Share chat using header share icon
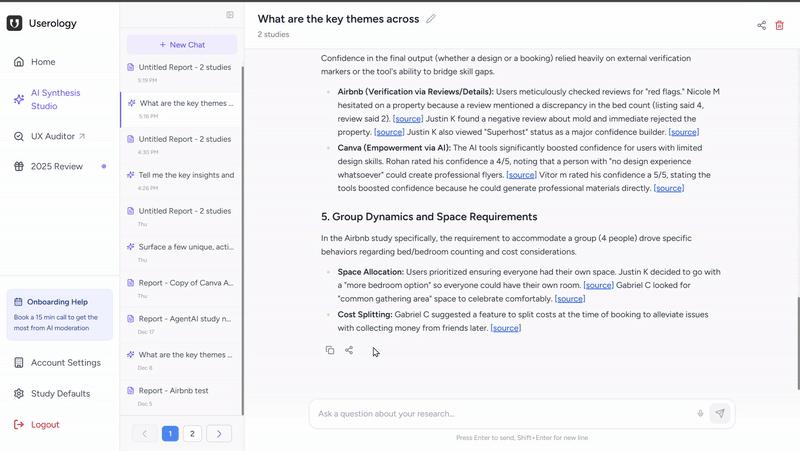 click(x=761, y=26)
